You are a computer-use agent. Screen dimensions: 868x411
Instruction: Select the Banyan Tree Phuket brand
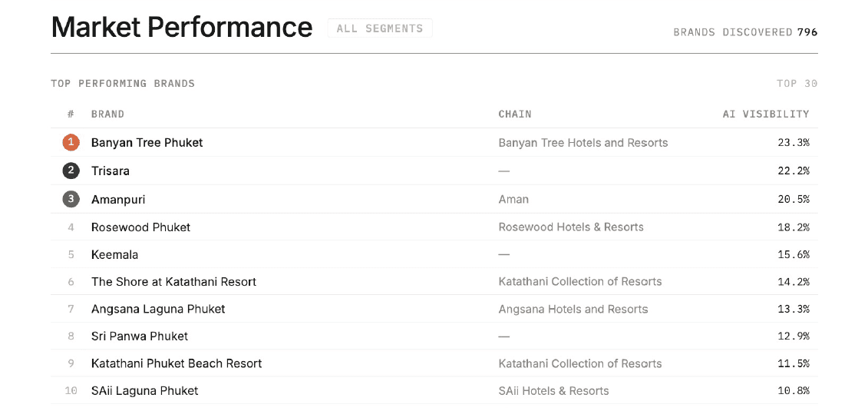click(x=147, y=142)
